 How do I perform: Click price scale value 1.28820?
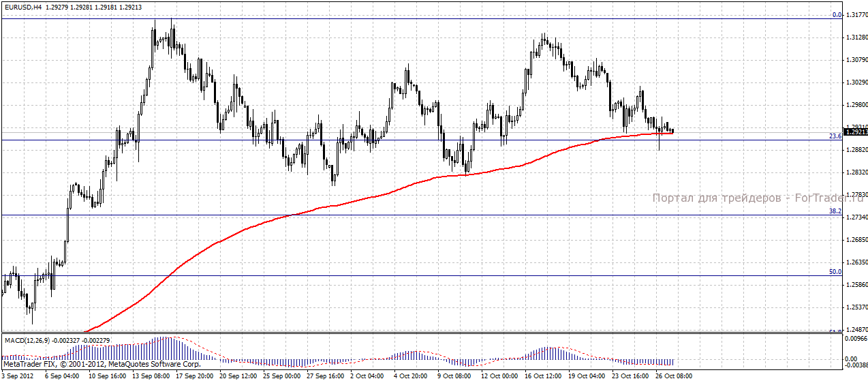coord(856,149)
